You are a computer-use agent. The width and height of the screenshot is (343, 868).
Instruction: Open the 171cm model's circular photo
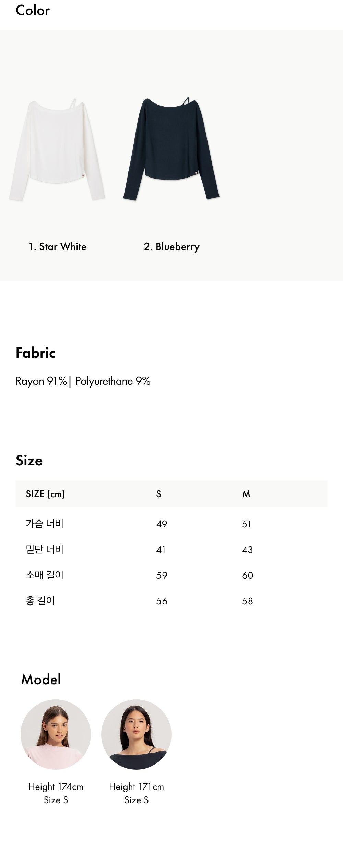136,734
